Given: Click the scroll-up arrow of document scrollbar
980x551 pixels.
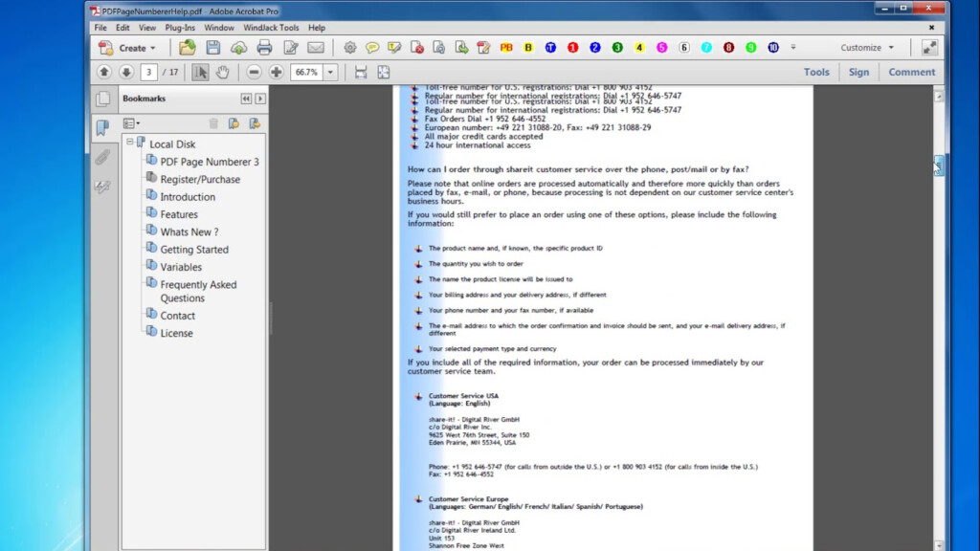Looking at the screenshot, I should pos(939,97).
